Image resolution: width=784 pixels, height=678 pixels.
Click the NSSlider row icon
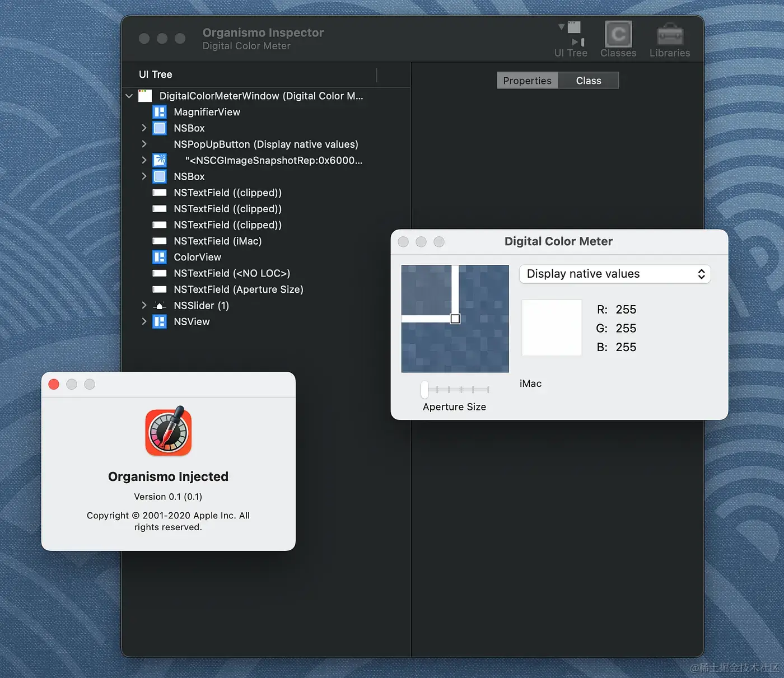click(x=160, y=306)
